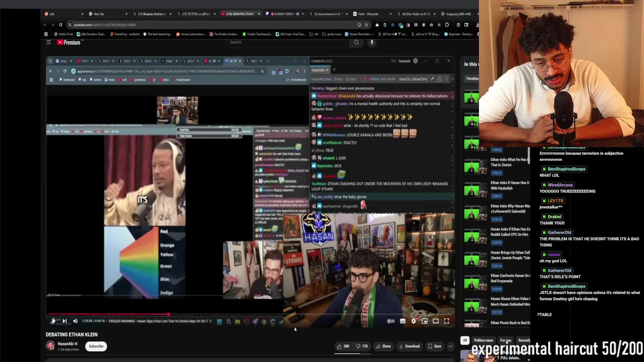Switch to Ethan Ralph on X tab
Viewport: 644px width, 362px height.
417,14
